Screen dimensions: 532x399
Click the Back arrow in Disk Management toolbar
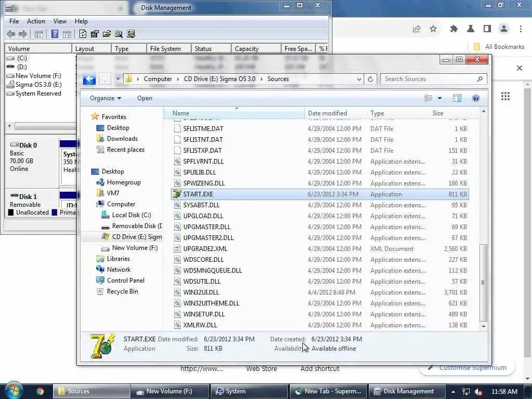pyautogui.click(x=11, y=34)
